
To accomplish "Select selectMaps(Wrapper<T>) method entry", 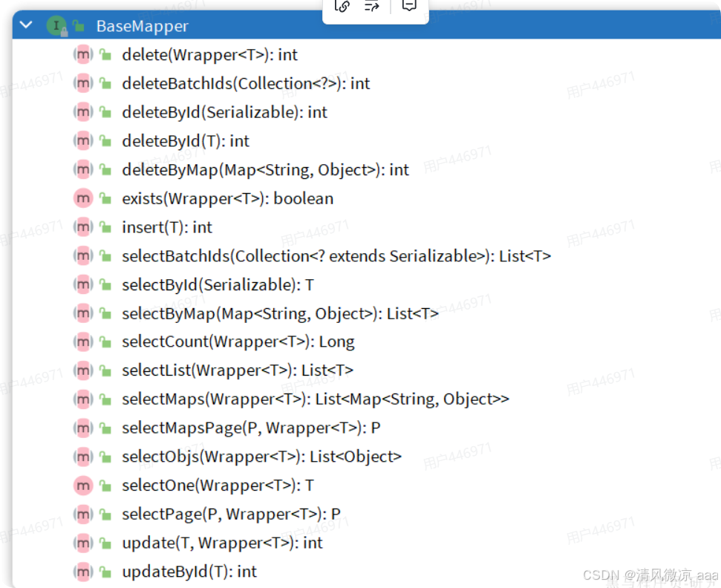I will tap(316, 399).
